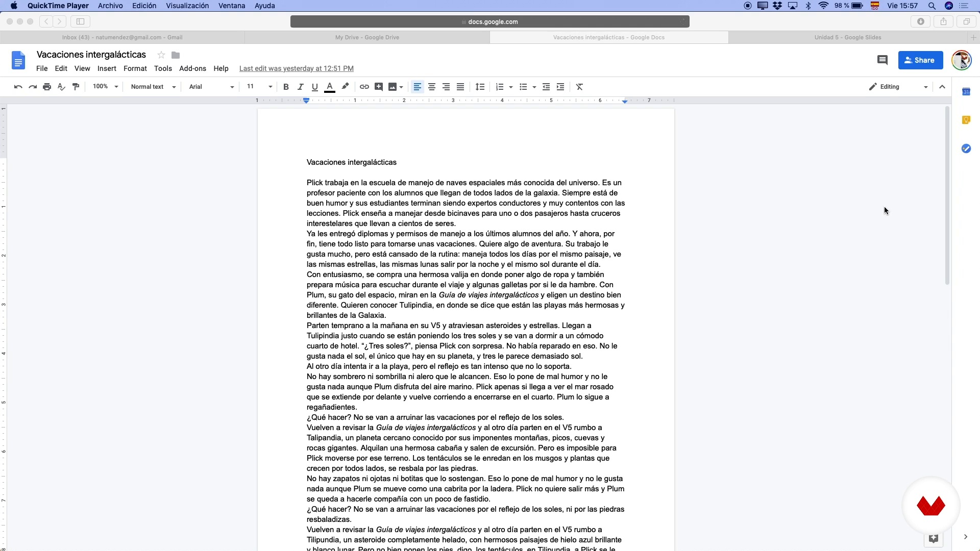Open line spacing options
Viewport: 980px width, 551px height.
tap(480, 87)
